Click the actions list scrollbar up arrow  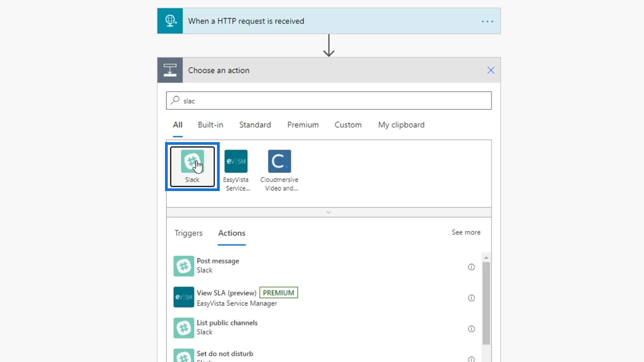486,257
